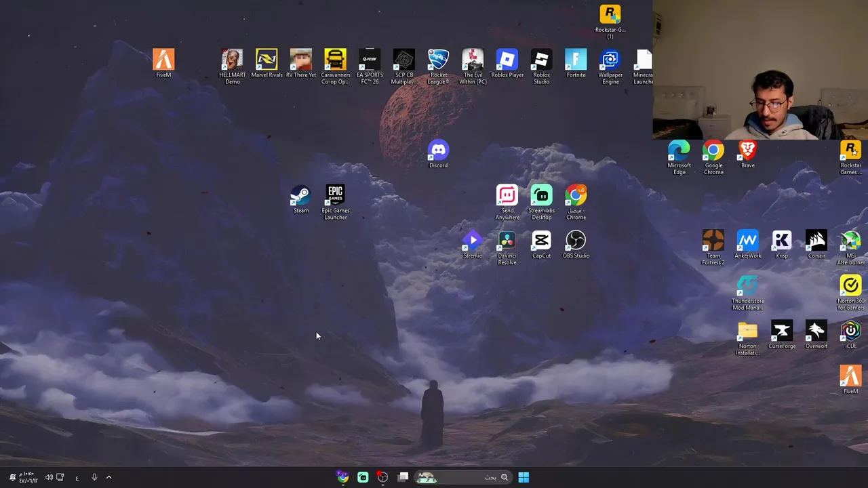The image size is (868, 488).
Task: Open the Stremio desktop icon
Action: point(473,244)
